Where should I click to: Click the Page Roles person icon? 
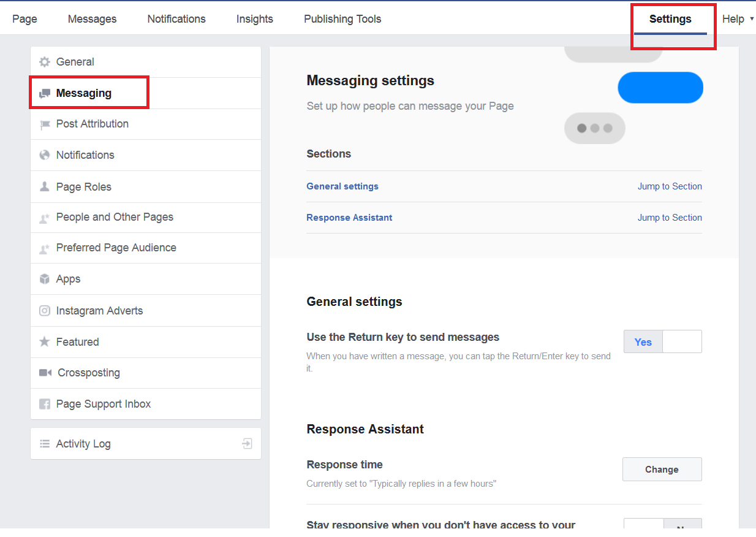(x=45, y=187)
